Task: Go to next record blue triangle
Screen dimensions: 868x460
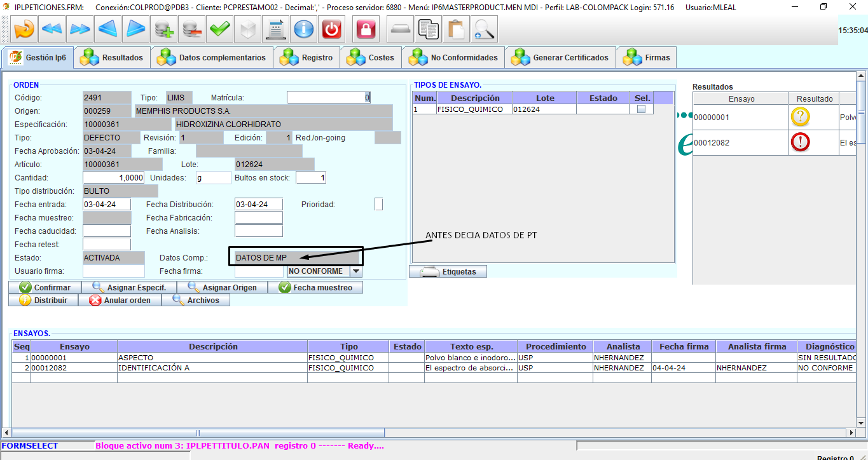Action: pyautogui.click(x=136, y=29)
